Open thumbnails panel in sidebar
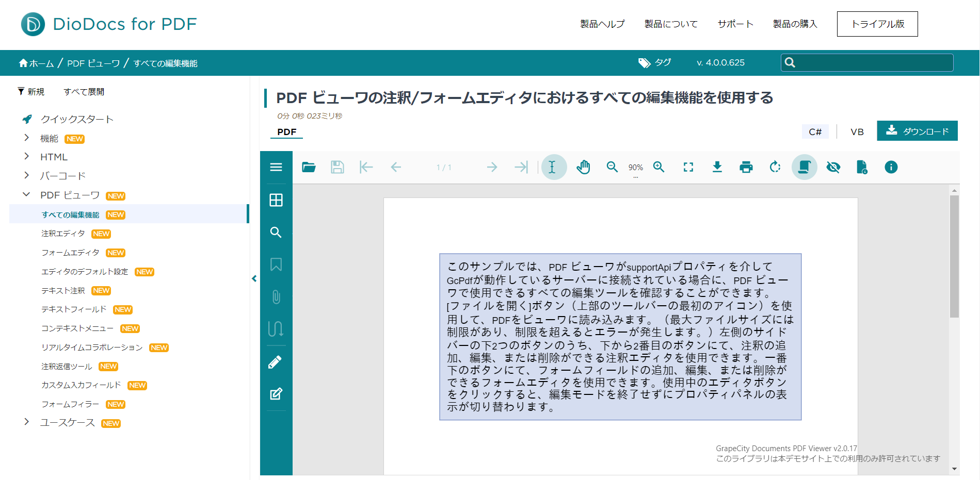This screenshot has height=480, width=980. (x=276, y=200)
